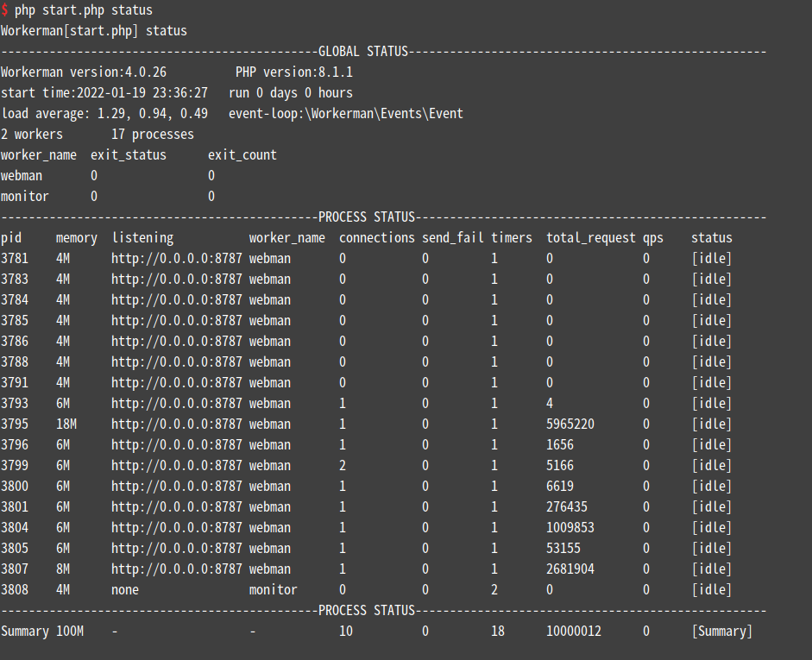Select 'start time:2022-01-19 23:36:27' text
Image resolution: width=812 pixels, height=660 pixels.
tap(104, 93)
